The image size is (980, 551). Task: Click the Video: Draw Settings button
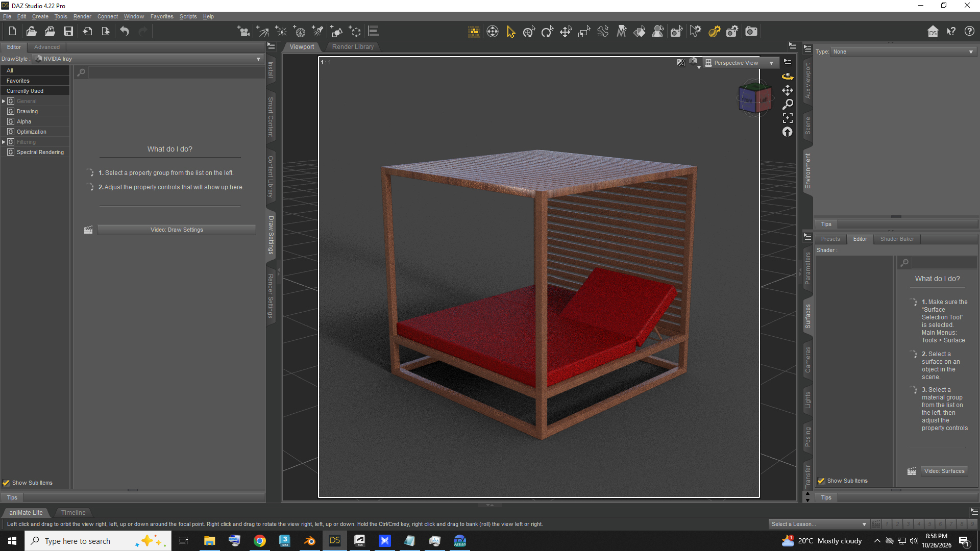(x=177, y=230)
